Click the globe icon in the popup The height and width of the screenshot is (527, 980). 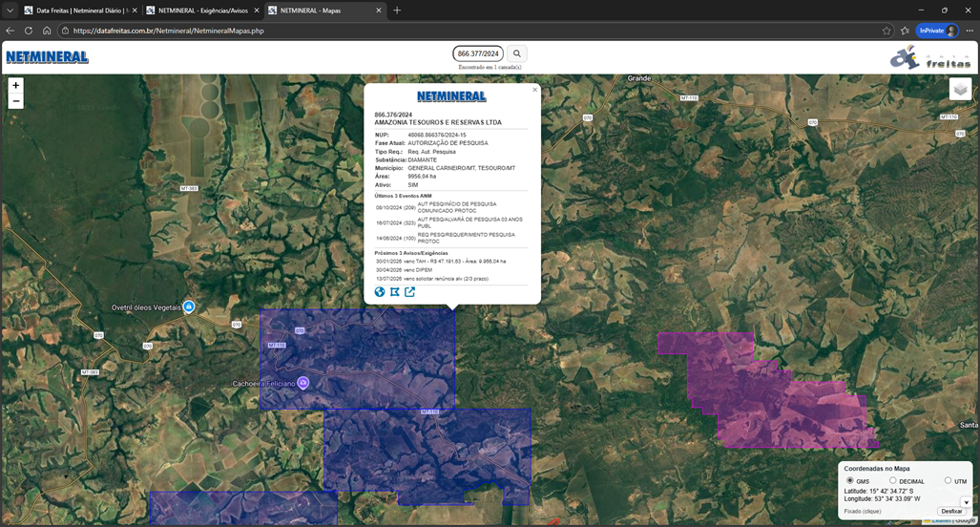point(380,292)
